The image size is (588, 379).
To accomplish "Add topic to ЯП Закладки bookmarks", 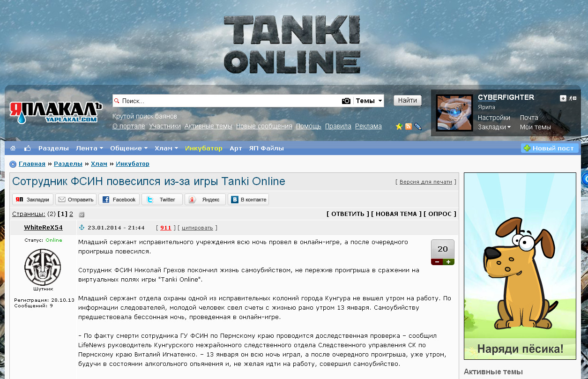I will pos(33,200).
